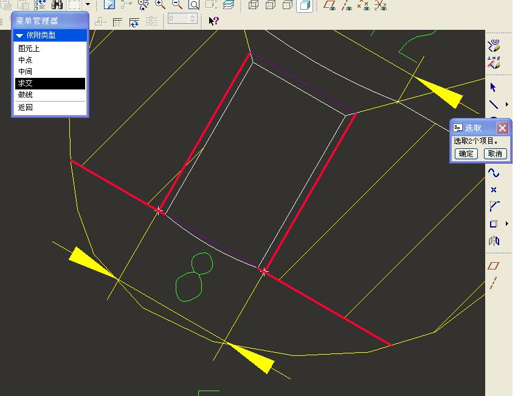Select the Zoom In magnifier
This screenshot has width=532, height=396.
click(160, 5)
